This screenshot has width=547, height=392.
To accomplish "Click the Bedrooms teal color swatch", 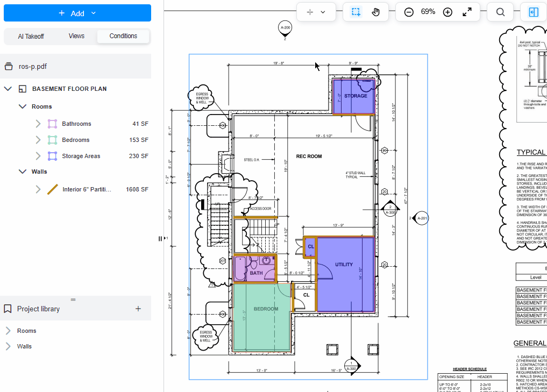I will tap(52, 140).
